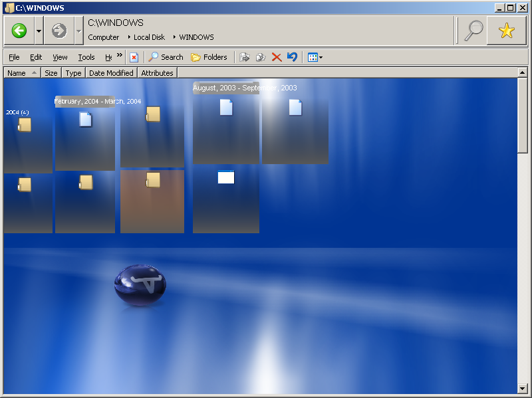
Task: Click the Move To toolbar icon
Action: pos(245,57)
